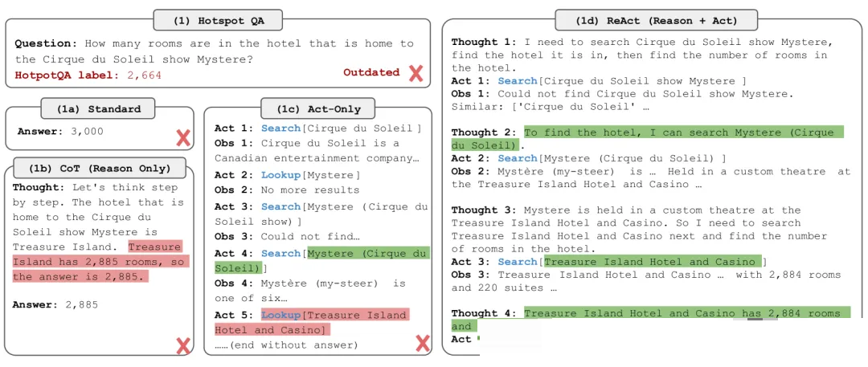Screen dimensions: 868x367
Task: Click the Search link in ReAct Act 1
Action: (518, 81)
